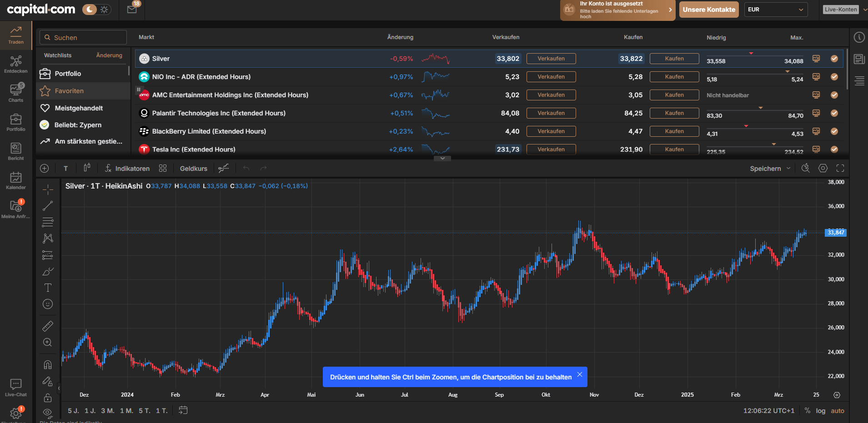Open chart settings hexagon icon

point(823,169)
